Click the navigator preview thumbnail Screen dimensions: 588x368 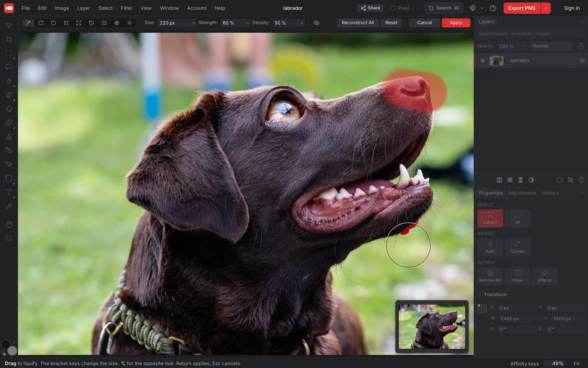(432, 327)
